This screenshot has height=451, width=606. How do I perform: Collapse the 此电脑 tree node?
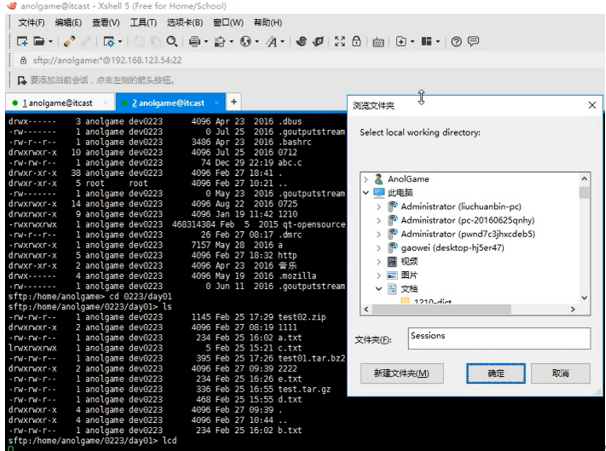pyautogui.click(x=366, y=192)
